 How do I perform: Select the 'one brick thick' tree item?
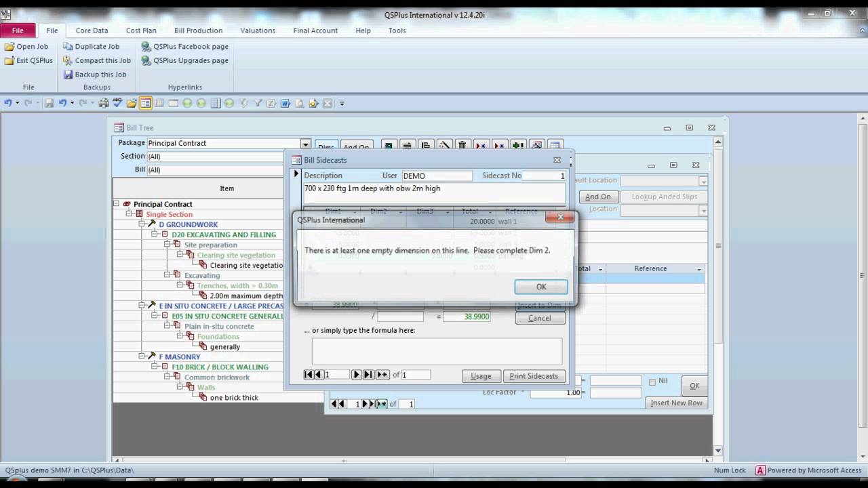click(x=234, y=397)
